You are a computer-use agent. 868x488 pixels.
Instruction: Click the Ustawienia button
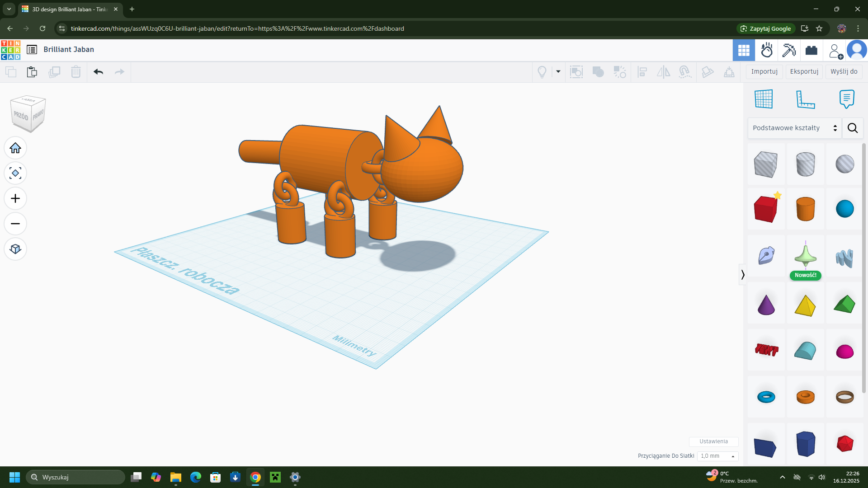click(713, 442)
